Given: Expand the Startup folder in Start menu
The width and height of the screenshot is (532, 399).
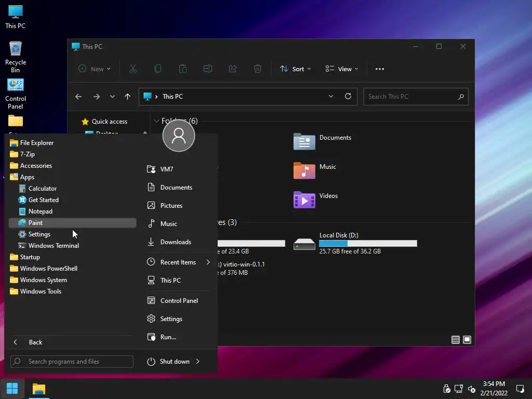Looking at the screenshot, I should tap(72, 257).
